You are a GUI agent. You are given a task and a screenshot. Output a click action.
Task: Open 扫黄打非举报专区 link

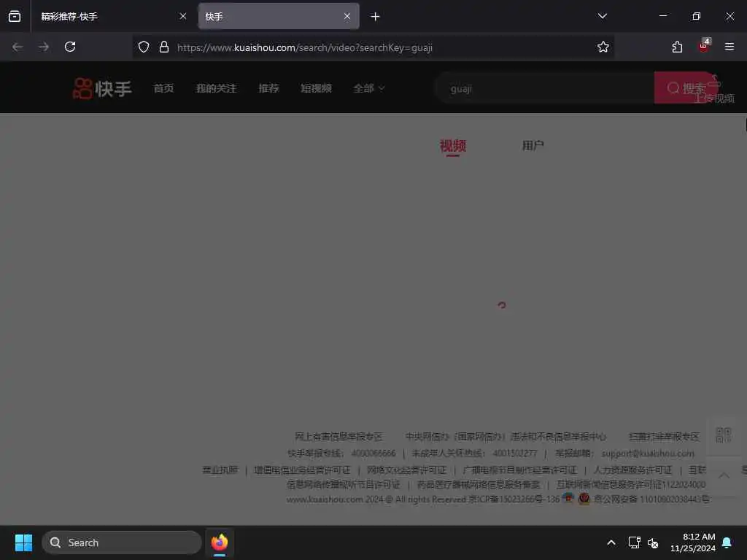(664, 437)
